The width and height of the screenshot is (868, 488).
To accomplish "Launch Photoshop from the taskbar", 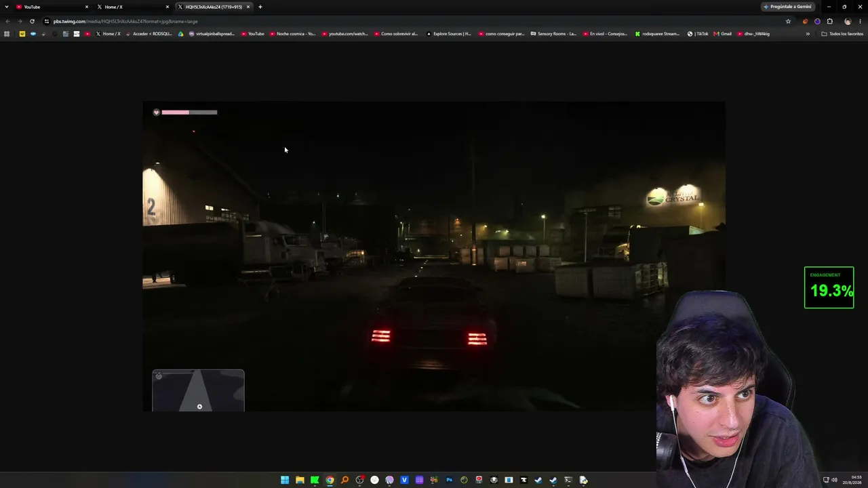I will click(449, 480).
